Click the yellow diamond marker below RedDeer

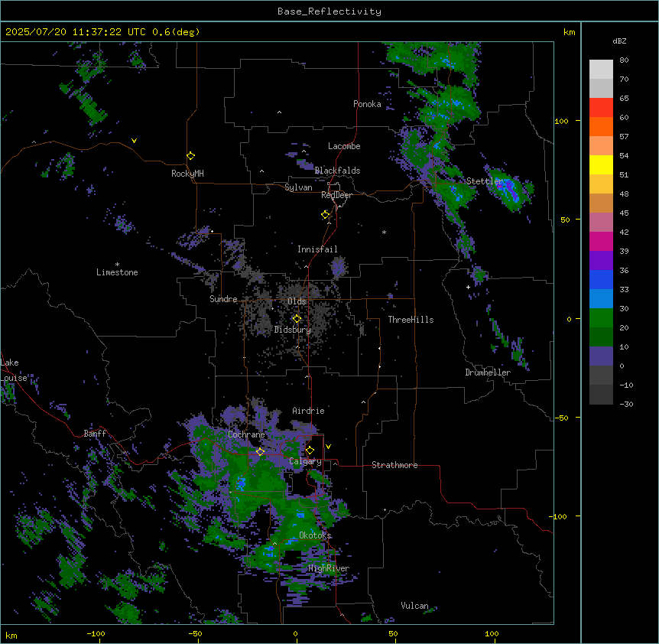325,215
